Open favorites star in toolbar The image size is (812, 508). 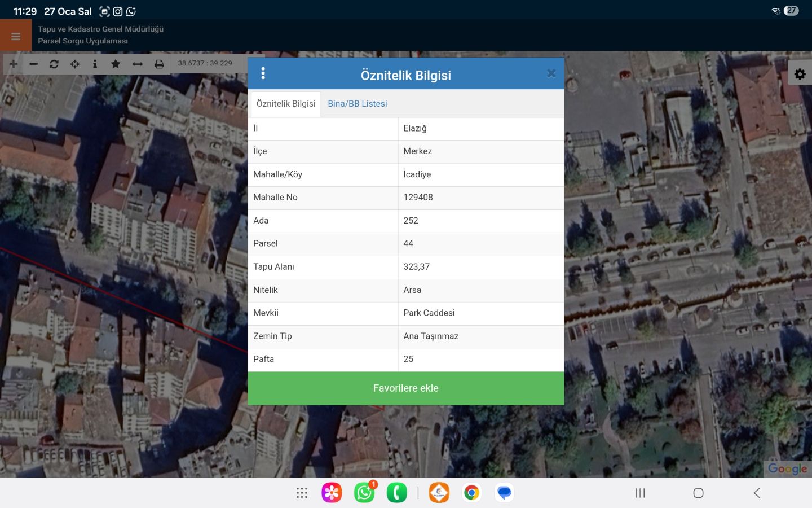coord(116,64)
